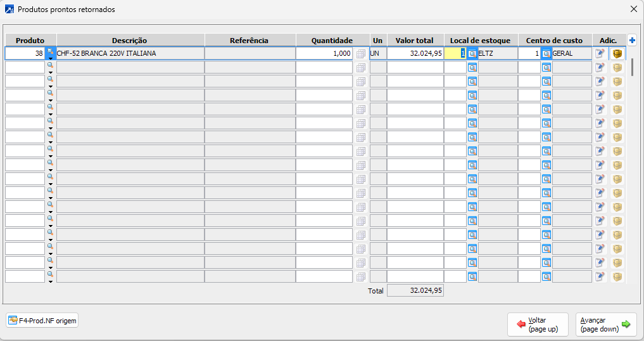This screenshot has width=644, height=341.
Task: Select description CHF-52 BRANCA 220V ITALIANA
Action: click(130, 53)
